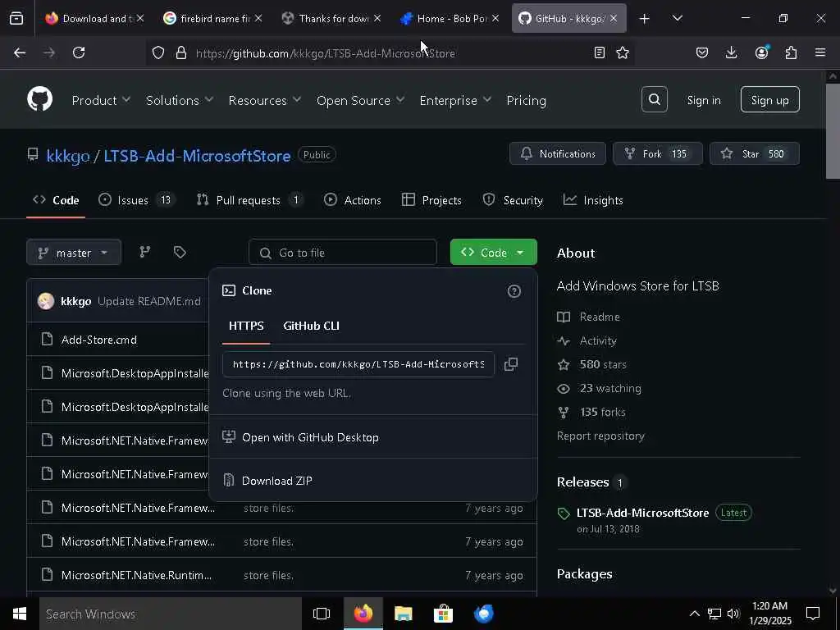Bookmark this page with the star icon

622,52
